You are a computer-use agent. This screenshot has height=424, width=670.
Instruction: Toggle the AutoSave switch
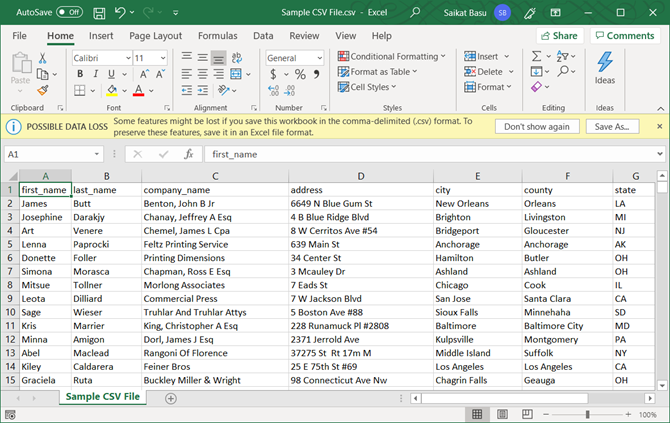[68, 12]
